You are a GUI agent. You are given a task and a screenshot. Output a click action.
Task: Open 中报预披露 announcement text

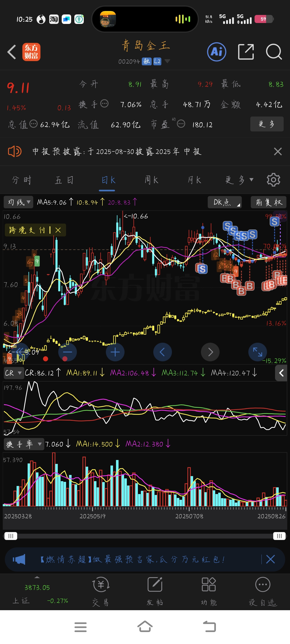coord(117,152)
